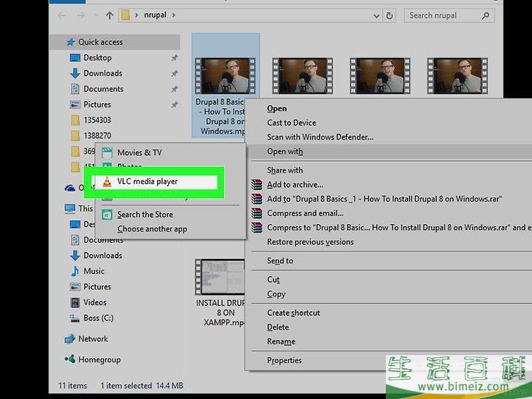The width and height of the screenshot is (532, 399).
Task: Click Copy in context menu
Action: pos(275,294)
